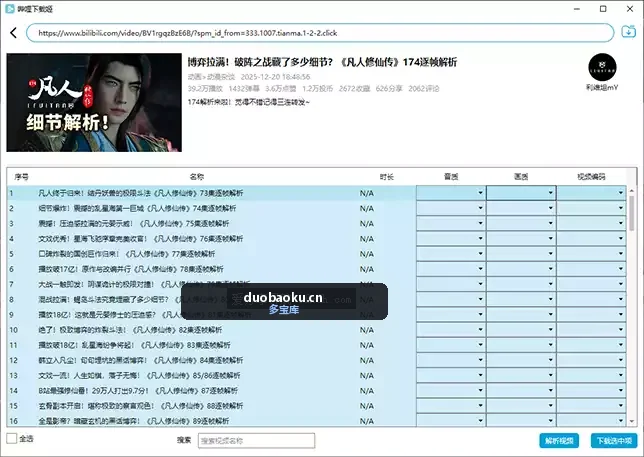
Task: Click the 时长 column header
Action: click(x=386, y=177)
